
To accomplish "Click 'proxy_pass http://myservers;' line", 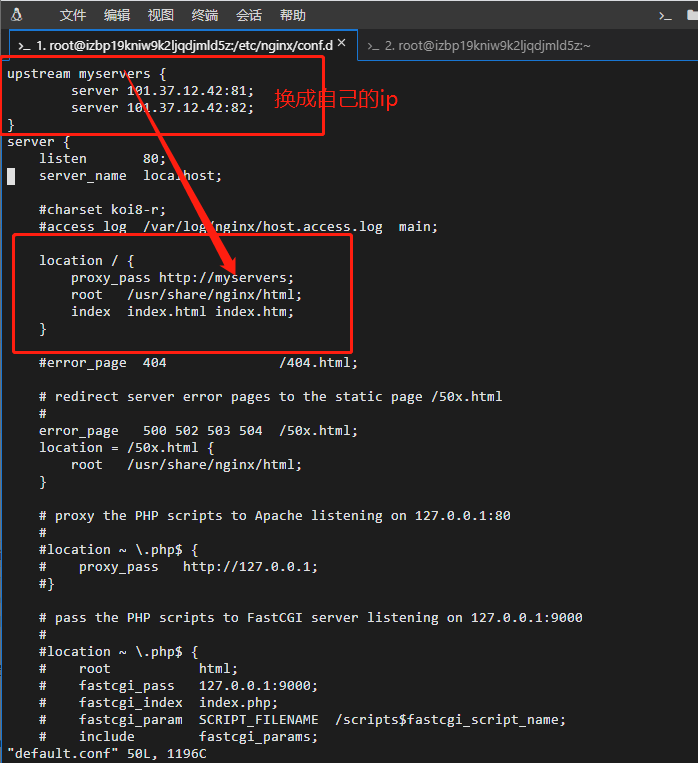I will click(x=183, y=278).
